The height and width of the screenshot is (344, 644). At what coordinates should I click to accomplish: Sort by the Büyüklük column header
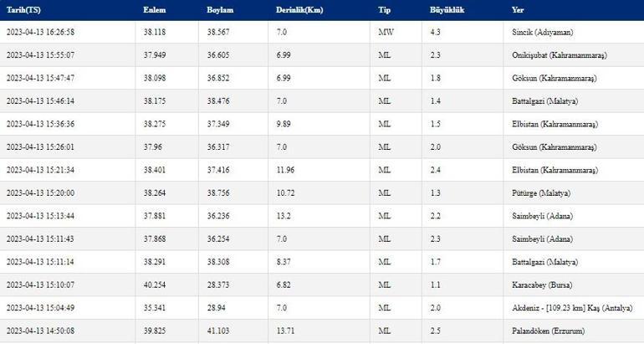pos(447,10)
